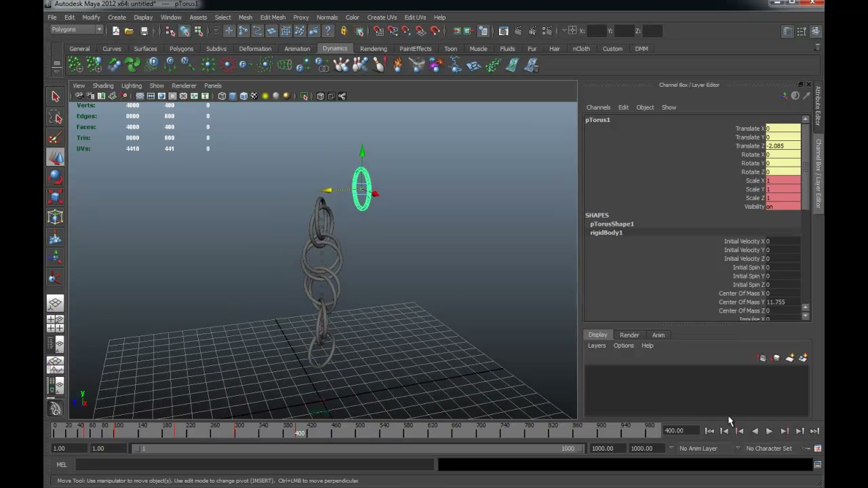Click the Save Scene disk icon

click(x=144, y=30)
